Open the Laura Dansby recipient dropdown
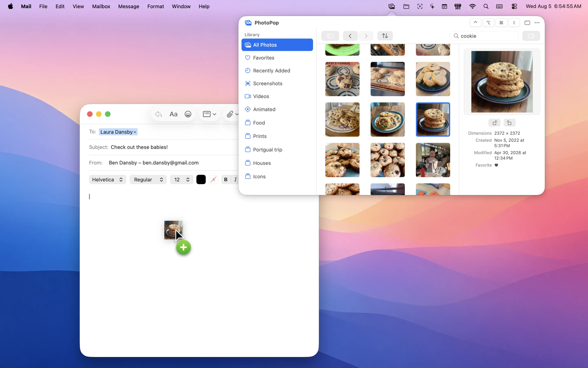588x368 pixels. (x=118, y=132)
